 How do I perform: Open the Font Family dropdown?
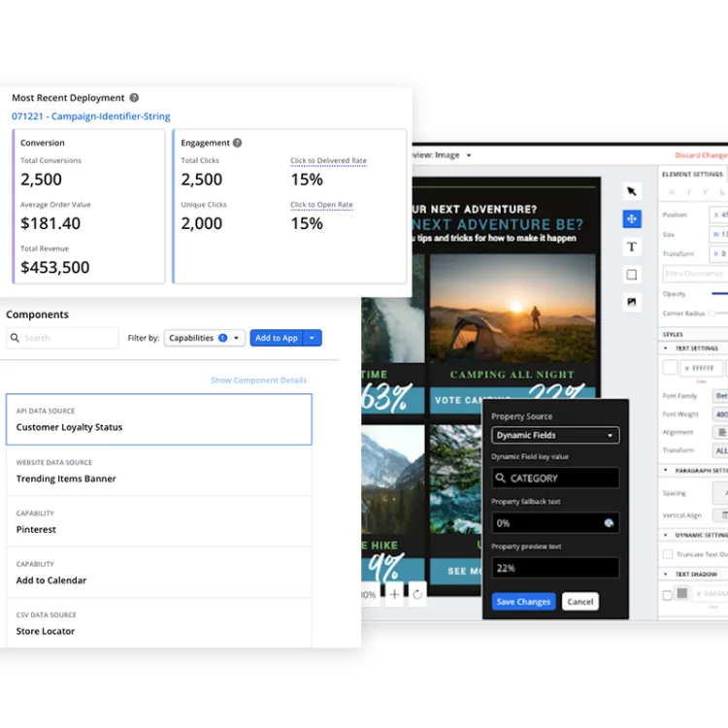pos(720,396)
